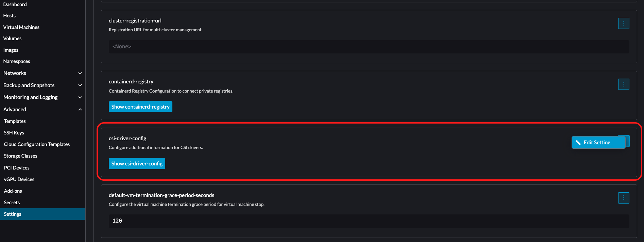Go to Virtual Machines page
The height and width of the screenshot is (242, 644).
21,27
